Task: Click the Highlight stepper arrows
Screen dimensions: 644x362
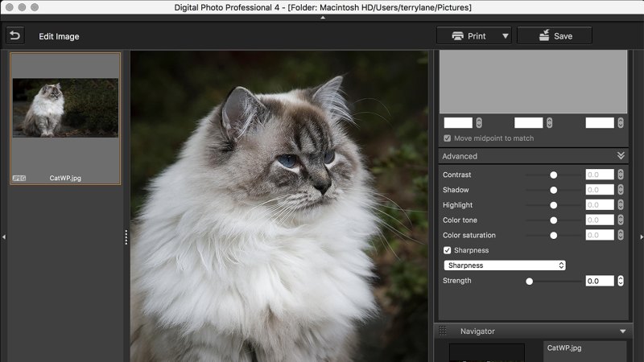Action: [x=621, y=205]
